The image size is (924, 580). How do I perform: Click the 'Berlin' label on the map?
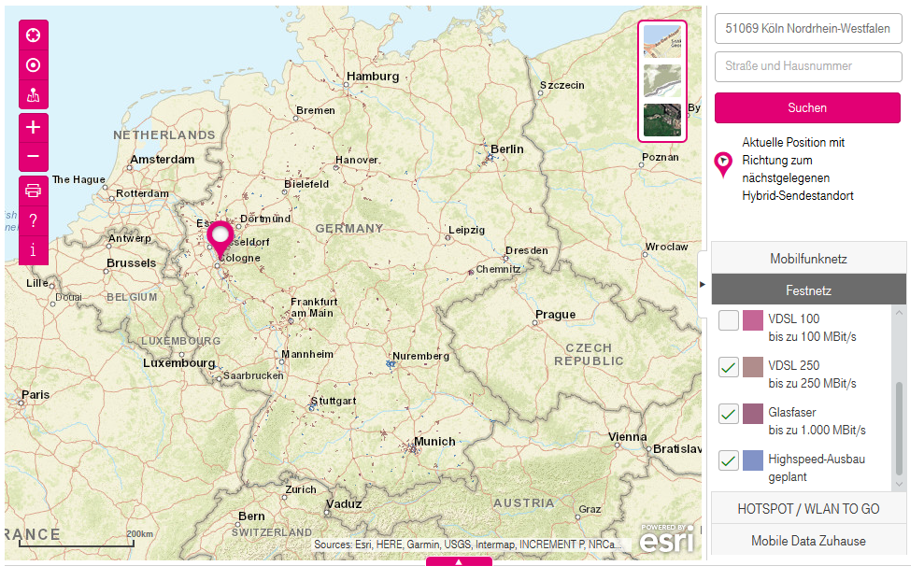(x=507, y=149)
